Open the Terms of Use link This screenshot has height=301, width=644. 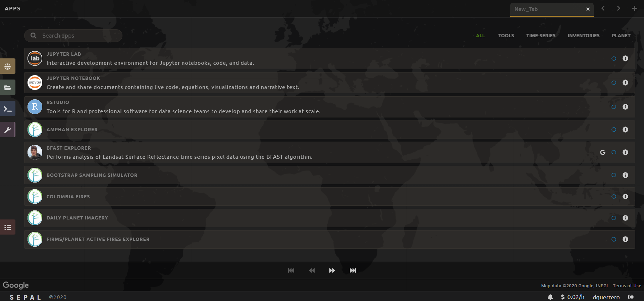click(x=627, y=286)
